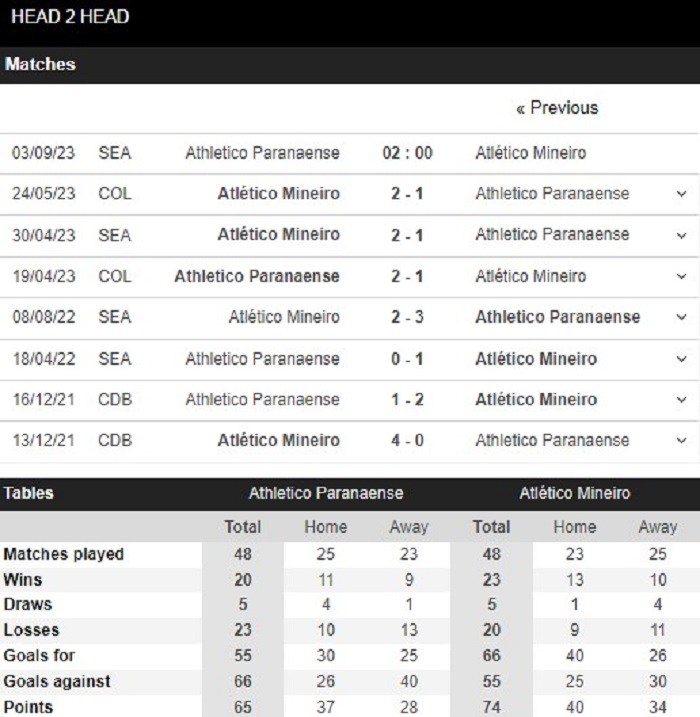Expand the 30/04/23 SEA match row chevron
Image resolution: width=700 pixels, height=717 pixels.
(681, 235)
